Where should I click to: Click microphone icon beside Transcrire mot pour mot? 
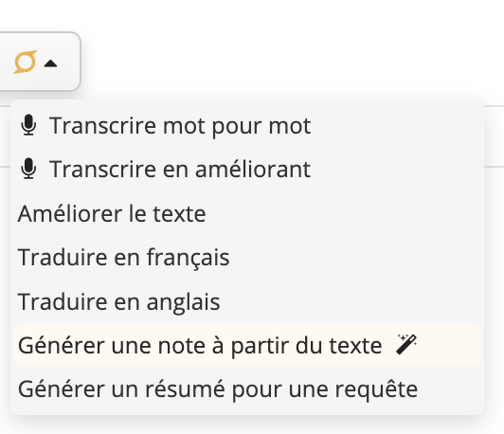coord(28,125)
